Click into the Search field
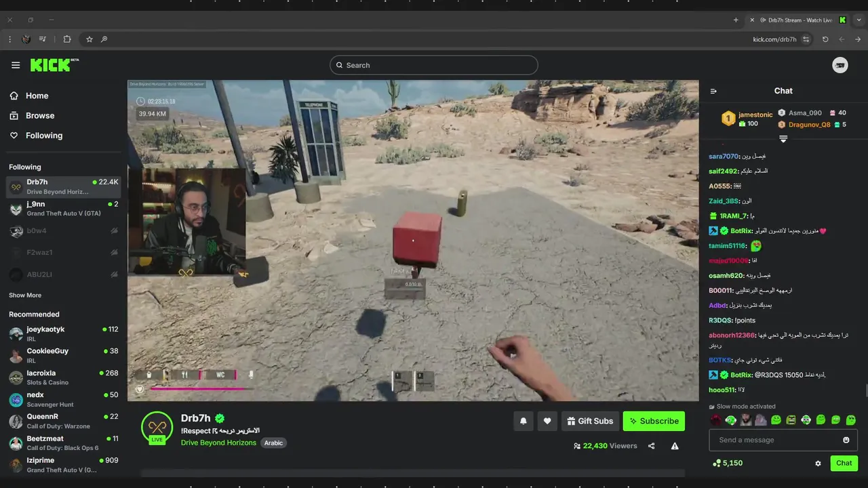The width and height of the screenshot is (868, 488). 434,65
